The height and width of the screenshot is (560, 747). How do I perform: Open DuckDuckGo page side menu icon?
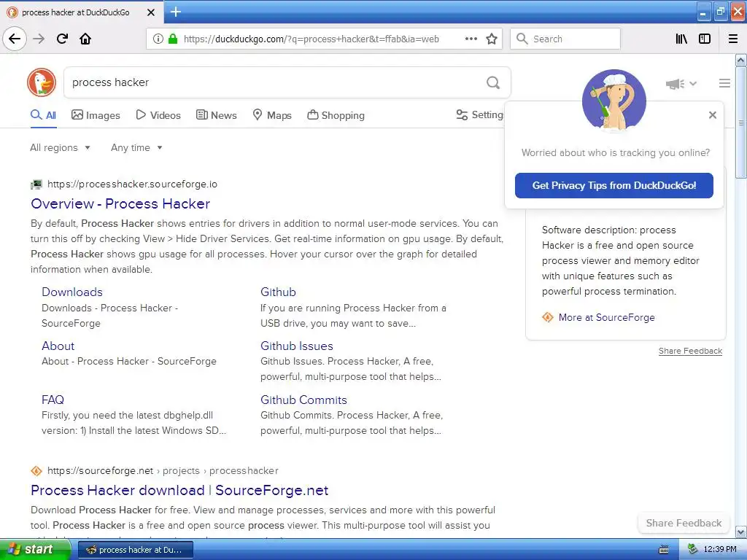[x=724, y=83]
